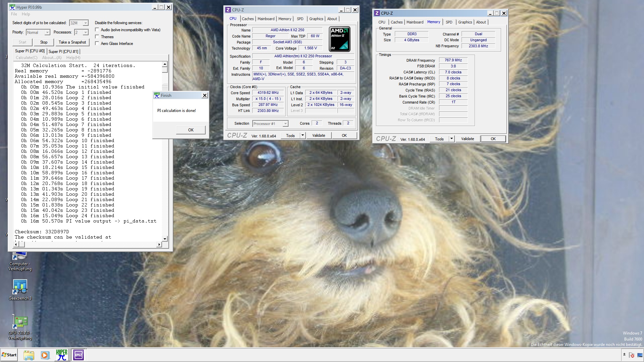
Task: Click the Stop button in Hyper PI
Action: point(44,42)
